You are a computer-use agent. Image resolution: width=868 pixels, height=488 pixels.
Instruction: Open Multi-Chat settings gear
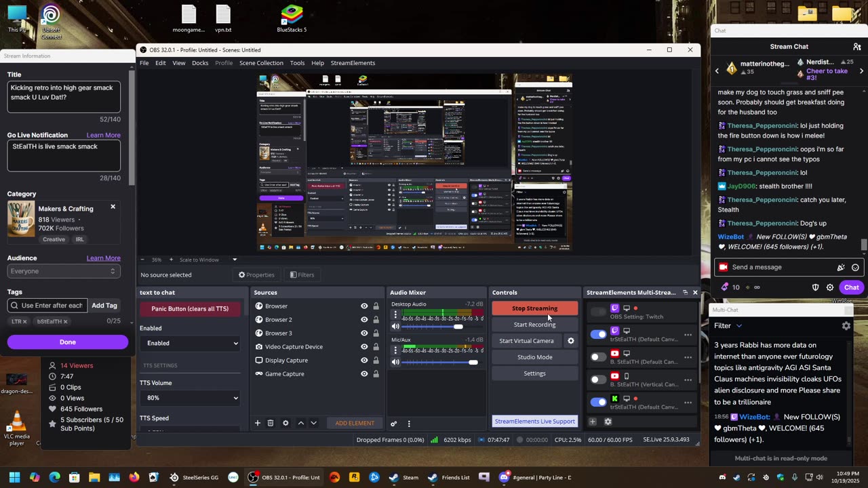click(846, 326)
